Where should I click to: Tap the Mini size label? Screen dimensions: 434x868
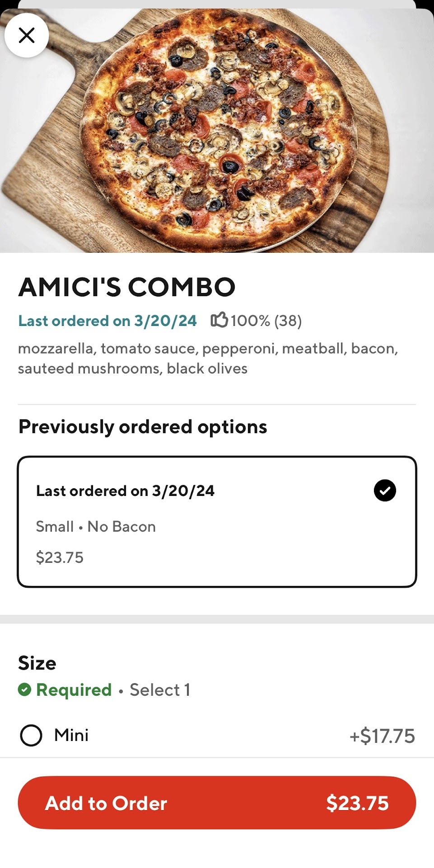[x=71, y=735]
